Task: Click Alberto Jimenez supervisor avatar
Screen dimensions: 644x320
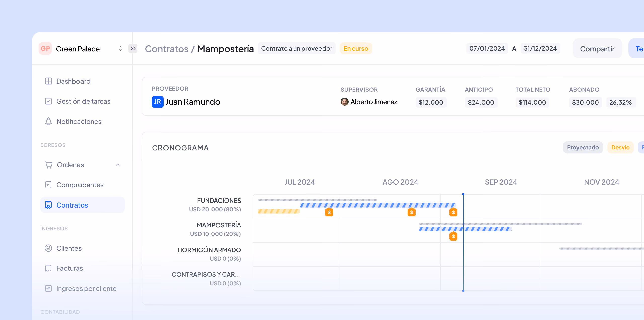Action: (344, 102)
